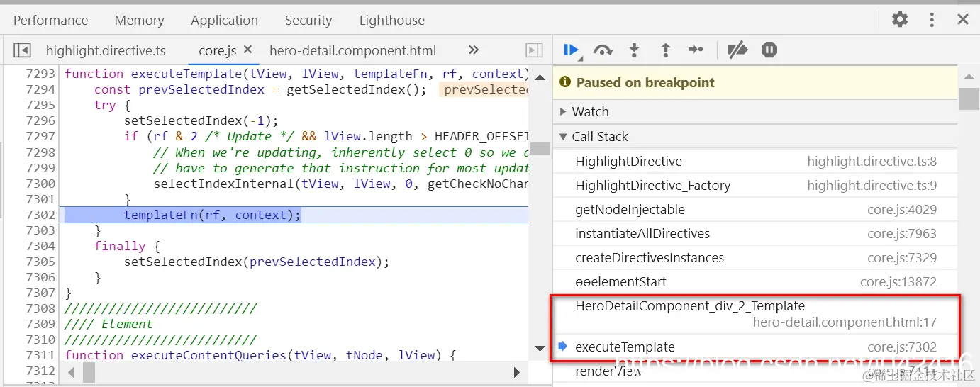Open hero-detail.component.html:17 source link
The height and width of the screenshot is (387, 980).
tap(845, 322)
